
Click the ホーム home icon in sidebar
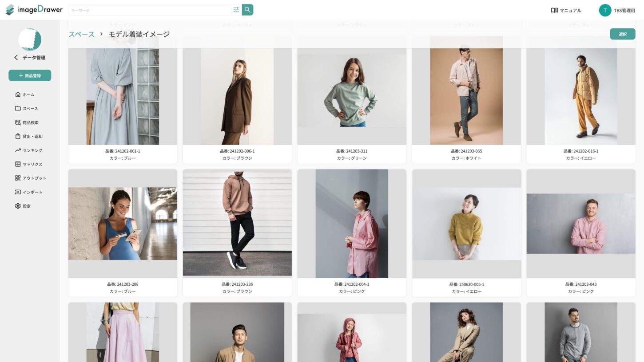pyautogui.click(x=18, y=94)
